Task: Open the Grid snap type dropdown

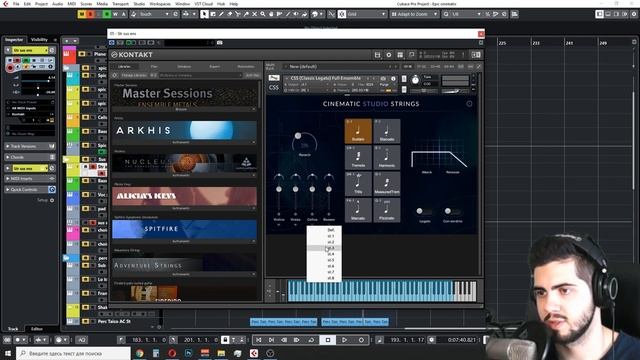Action: tap(367, 14)
